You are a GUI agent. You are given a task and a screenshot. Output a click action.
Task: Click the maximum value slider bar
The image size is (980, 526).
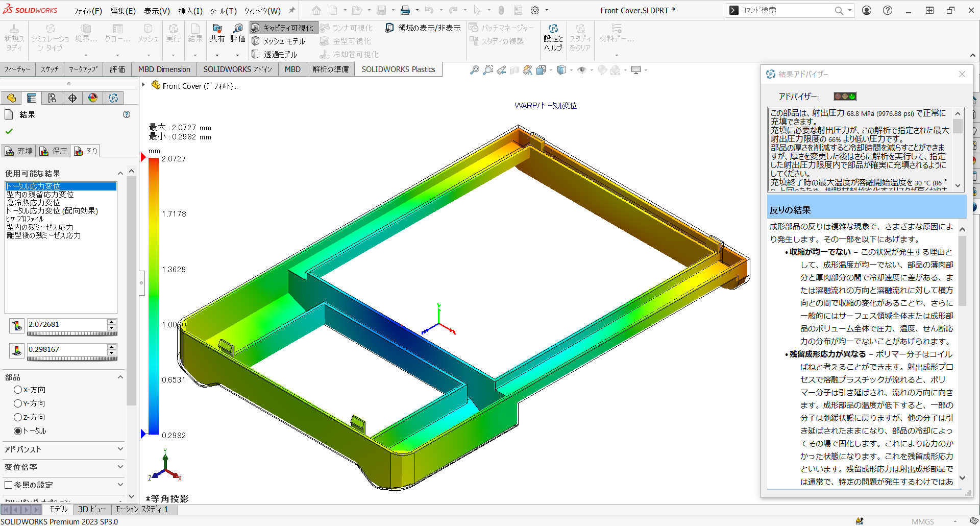pos(72,333)
